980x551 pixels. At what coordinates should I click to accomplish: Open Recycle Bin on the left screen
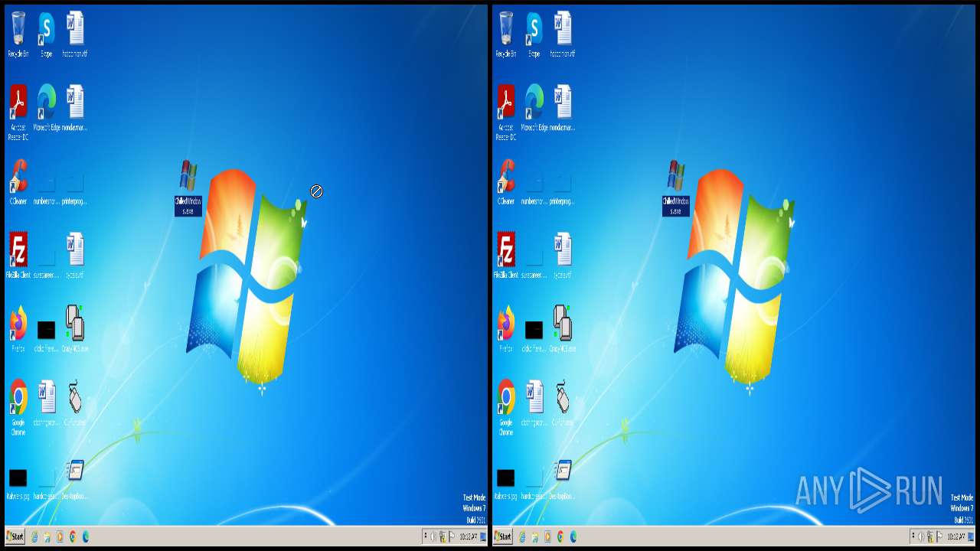point(18,34)
